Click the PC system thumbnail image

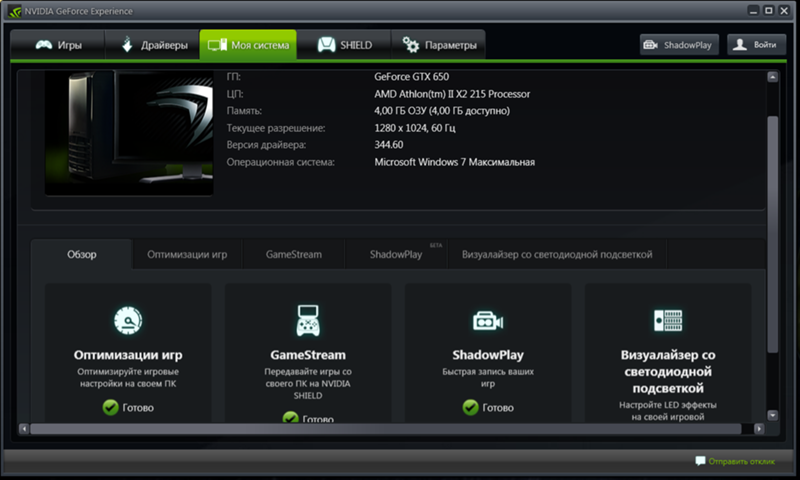coord(129,133)
